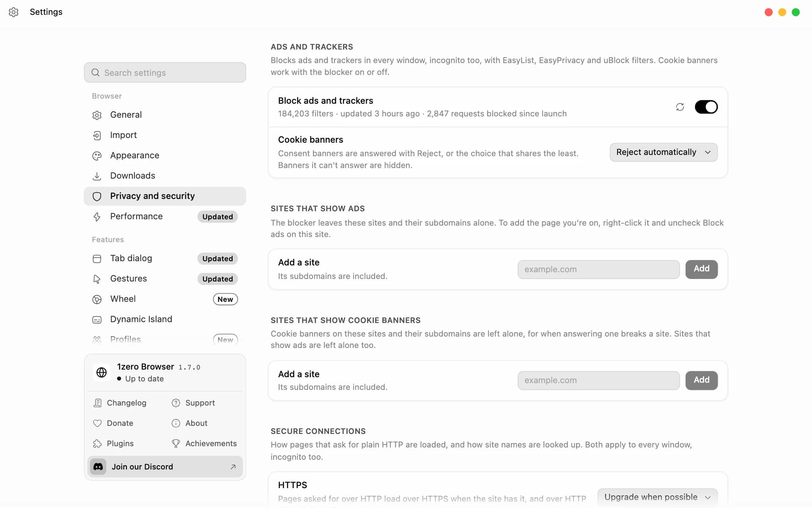The image size is (812, 508).
Task: Click the globe icon beside 1zero Browser
Action: point(101,373)
